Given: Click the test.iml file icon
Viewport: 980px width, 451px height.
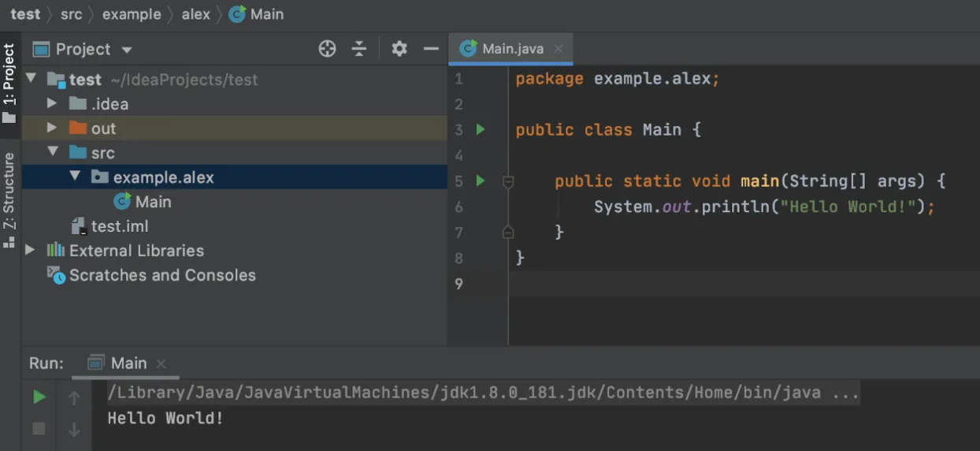Looking at the screenshot, I should pyautogui.click(x=78, y=226).
